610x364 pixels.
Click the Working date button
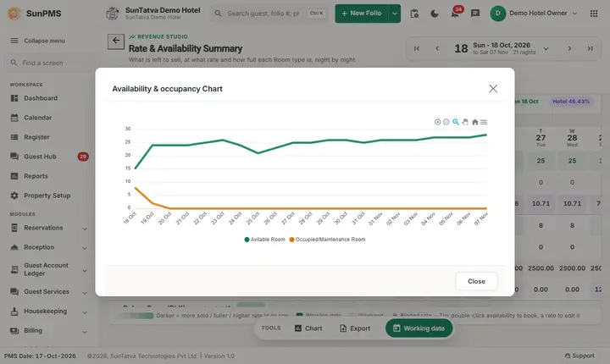419,328
